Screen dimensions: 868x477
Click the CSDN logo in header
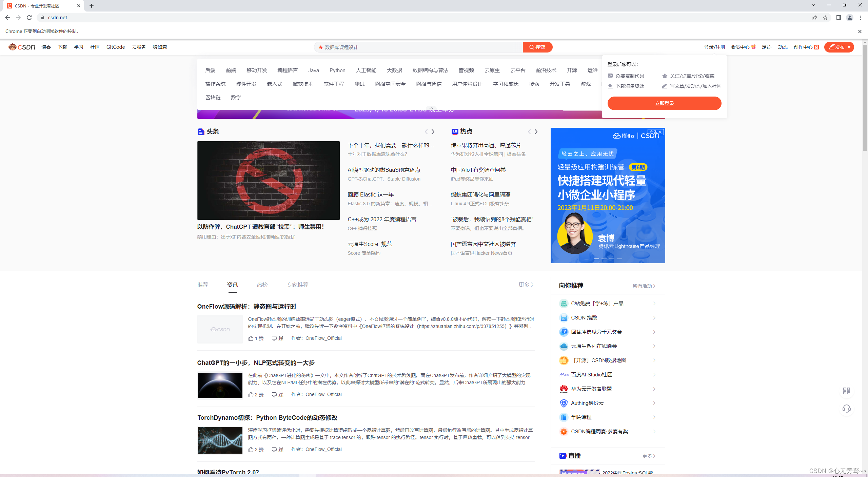click(x=22, y=47)
